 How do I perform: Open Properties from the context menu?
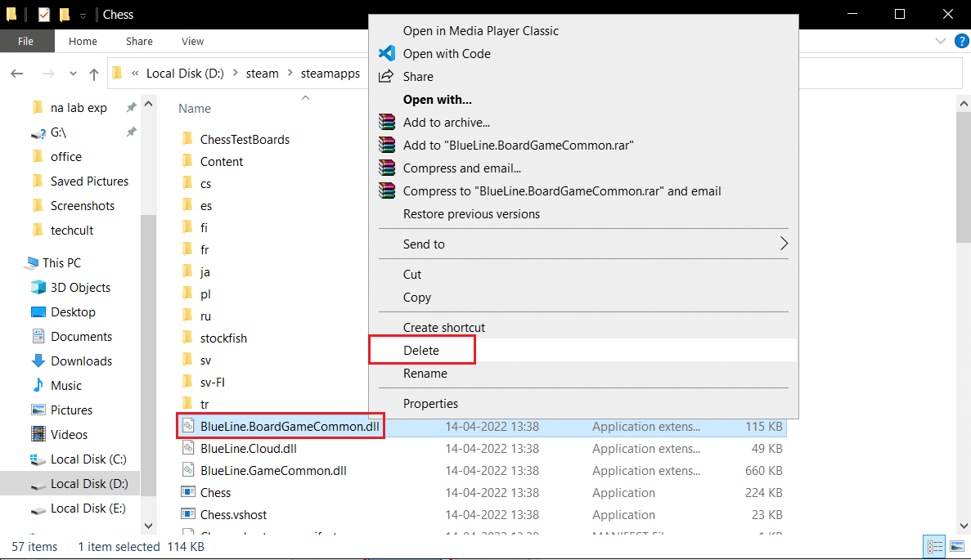coord(430,404)
